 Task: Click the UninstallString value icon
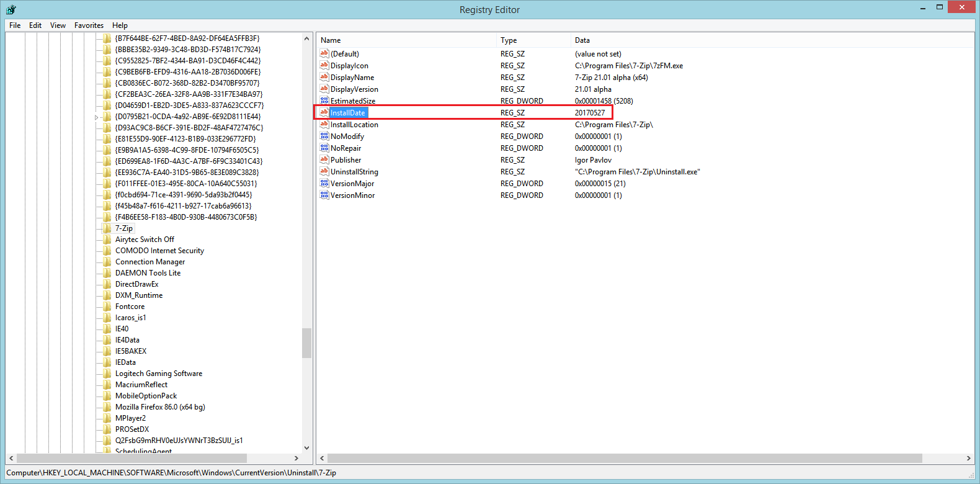(x=324, y=171)
